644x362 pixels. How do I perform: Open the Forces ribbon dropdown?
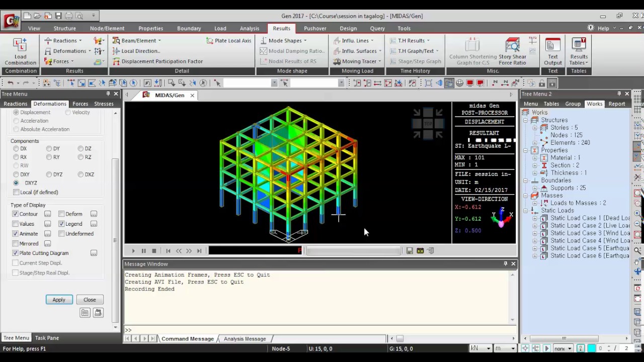pyautogui.click(x=59, y=61)
